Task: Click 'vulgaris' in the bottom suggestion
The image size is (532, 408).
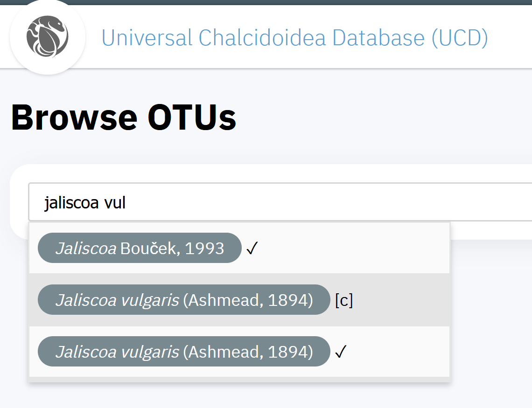Action: tap(150, 352)
